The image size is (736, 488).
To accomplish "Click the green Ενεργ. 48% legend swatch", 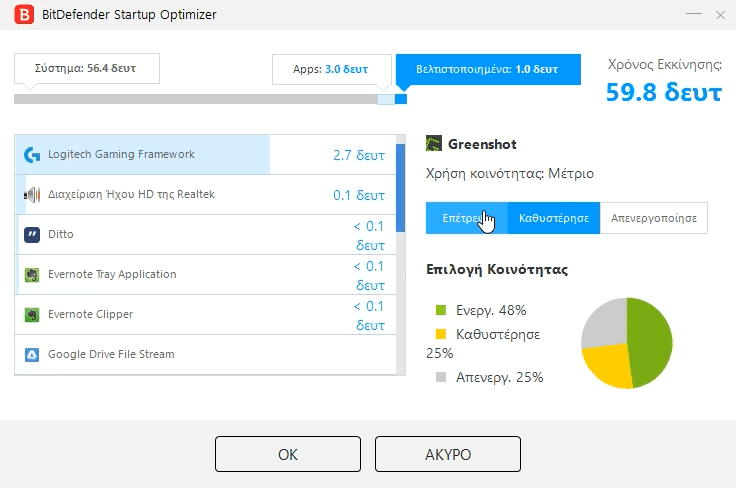I will 441,310.
